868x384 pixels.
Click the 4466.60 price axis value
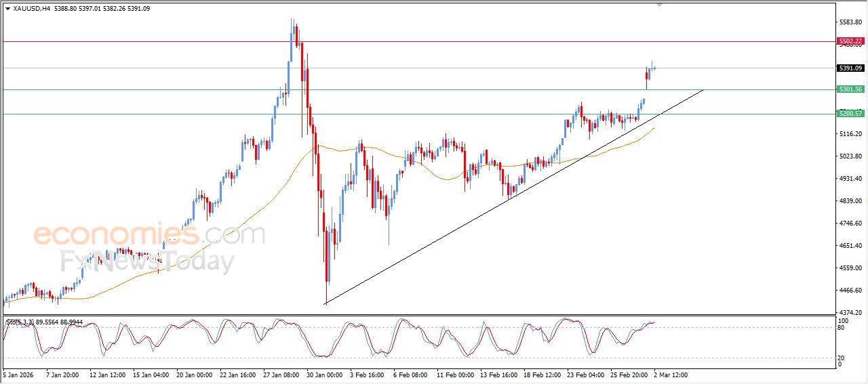[850, 291]
